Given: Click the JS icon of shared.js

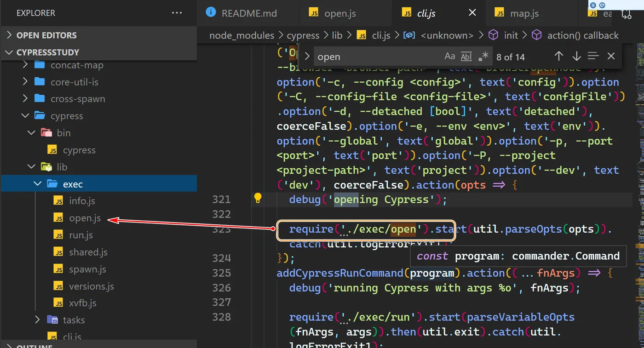Looking at the screenshot, I should point(58,252).
